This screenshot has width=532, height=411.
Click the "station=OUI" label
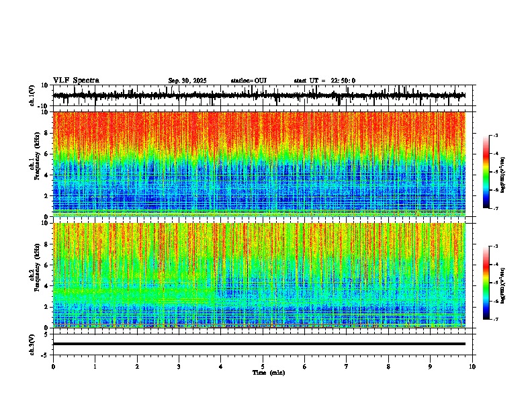[x=249, y=81]
